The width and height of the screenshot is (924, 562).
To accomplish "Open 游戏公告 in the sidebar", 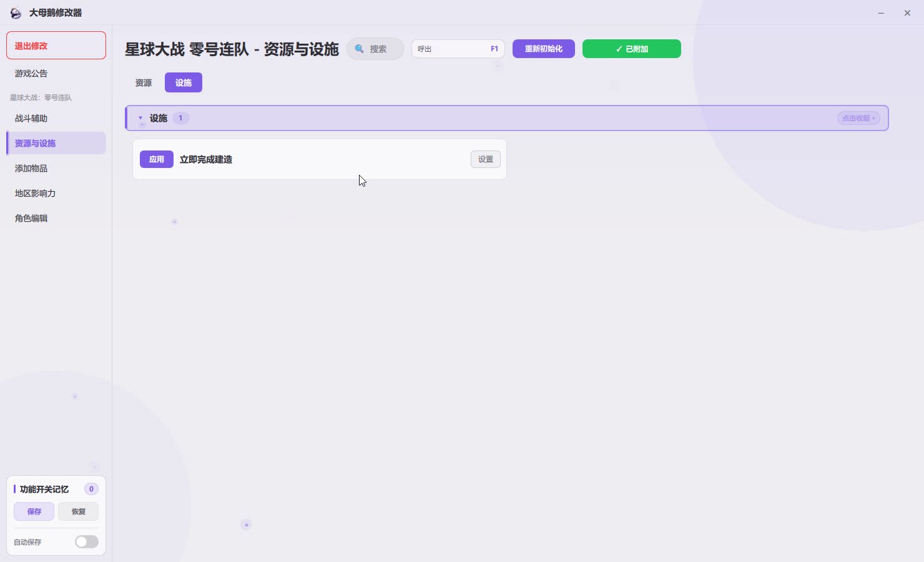I will pos(56,74).
